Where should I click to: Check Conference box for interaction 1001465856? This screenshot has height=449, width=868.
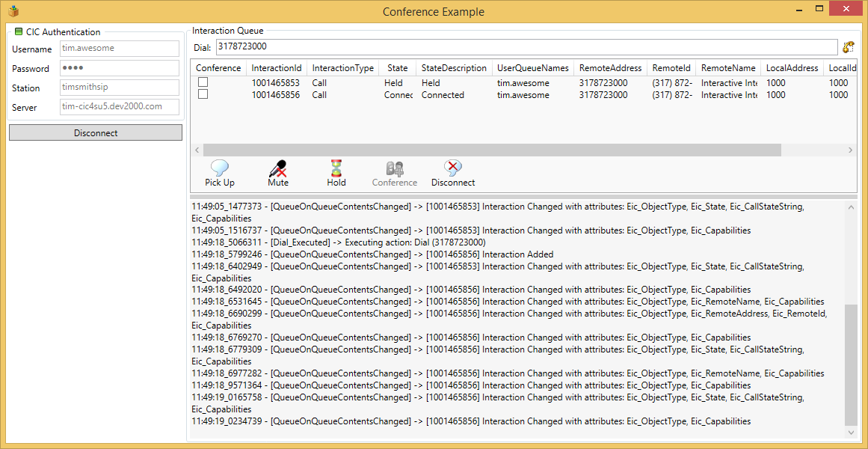(x=203, y=94)
